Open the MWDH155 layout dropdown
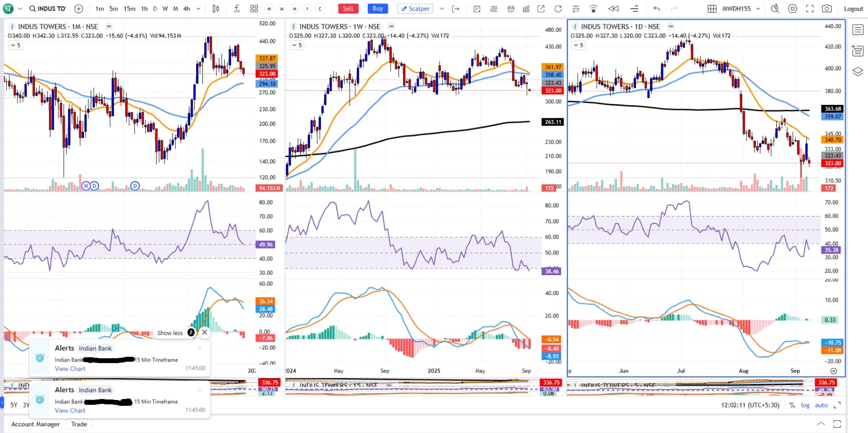 (758, 9)
